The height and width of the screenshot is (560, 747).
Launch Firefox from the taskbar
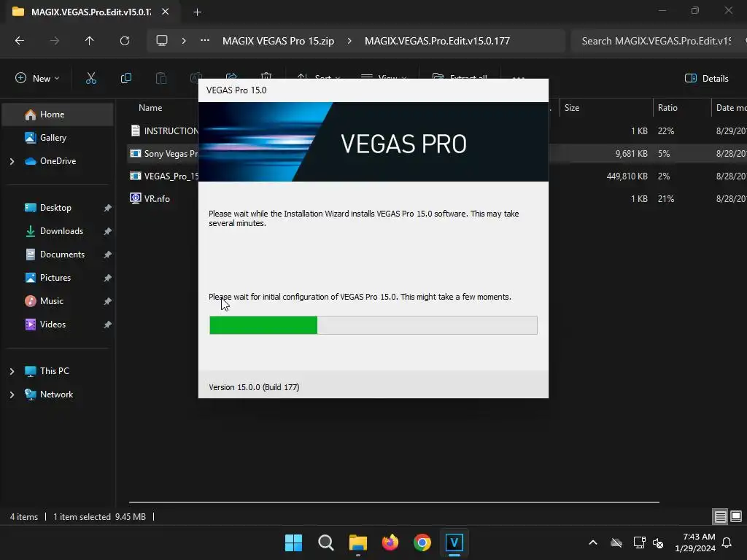pyautogui.click(x=390, y=542)
